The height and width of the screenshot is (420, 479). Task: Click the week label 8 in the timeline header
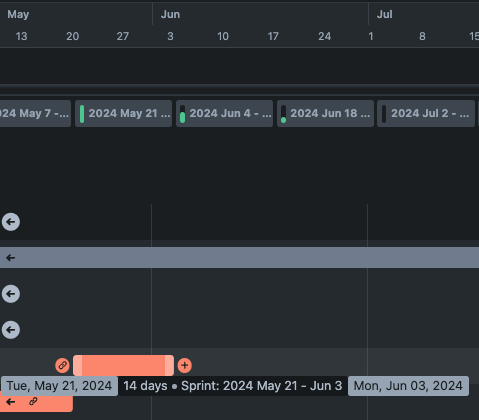click(x=422, y=36)
